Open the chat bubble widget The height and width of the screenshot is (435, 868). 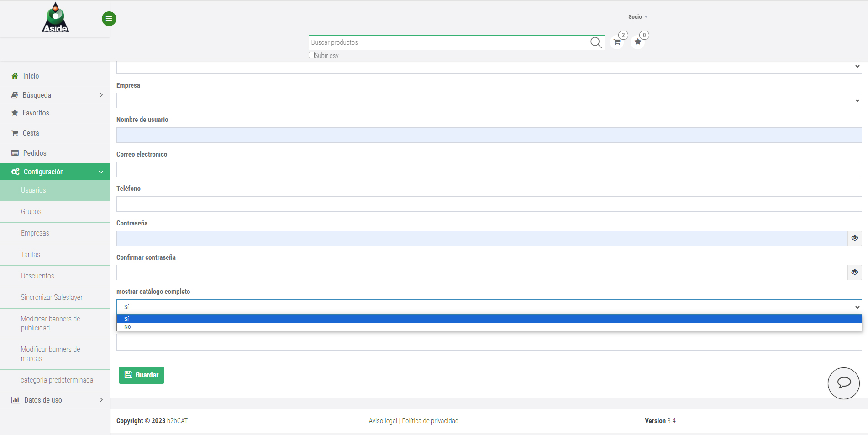click(843, 383)
